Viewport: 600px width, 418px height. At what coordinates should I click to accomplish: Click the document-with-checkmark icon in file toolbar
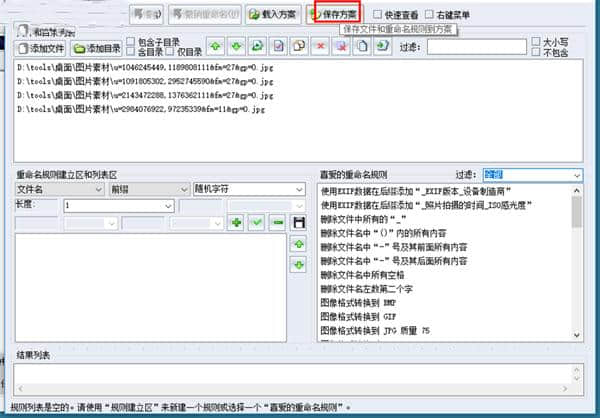click(x=278, y=47)
